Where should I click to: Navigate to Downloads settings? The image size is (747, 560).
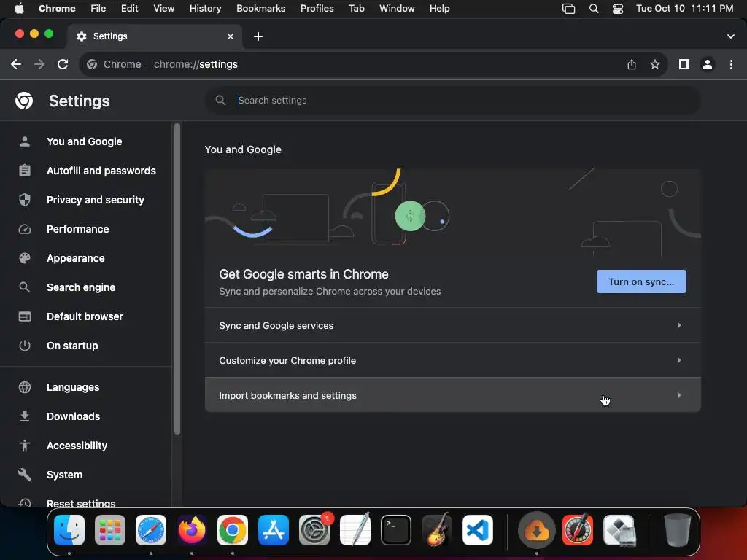tap(74, 416)
